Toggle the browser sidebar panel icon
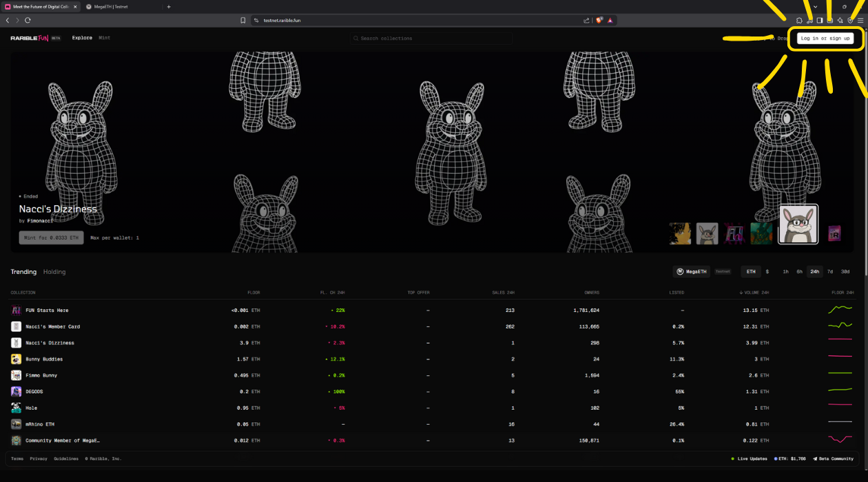 (820, 21)
